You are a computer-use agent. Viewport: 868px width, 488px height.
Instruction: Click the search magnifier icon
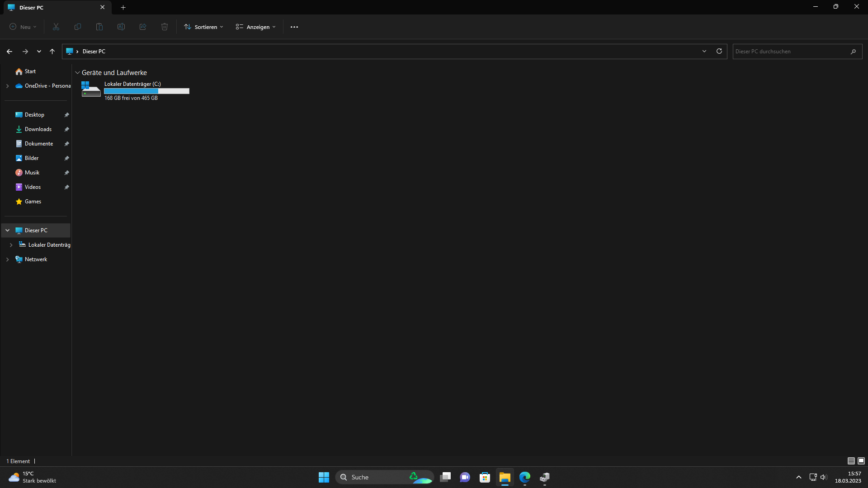click(x=853, y=52)
